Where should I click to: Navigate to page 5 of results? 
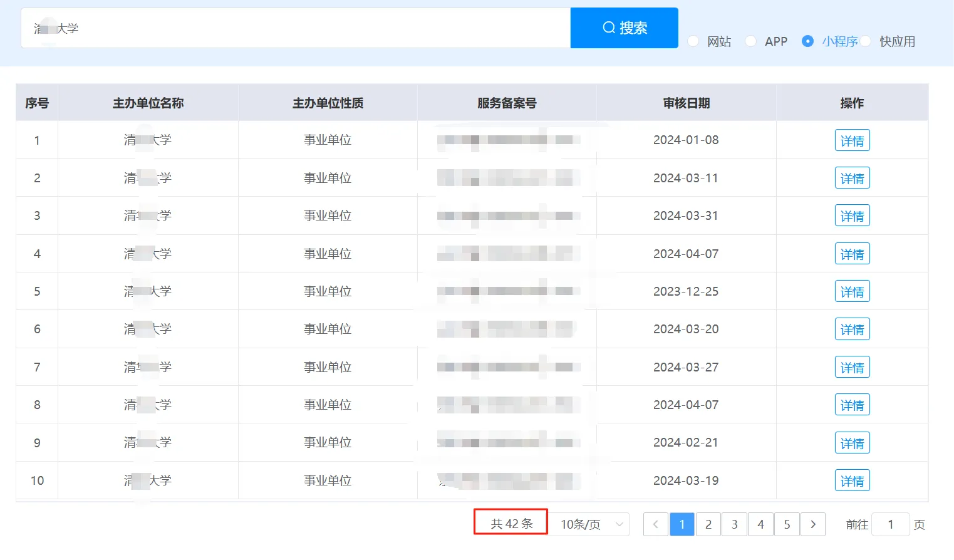tap(787, 524)
